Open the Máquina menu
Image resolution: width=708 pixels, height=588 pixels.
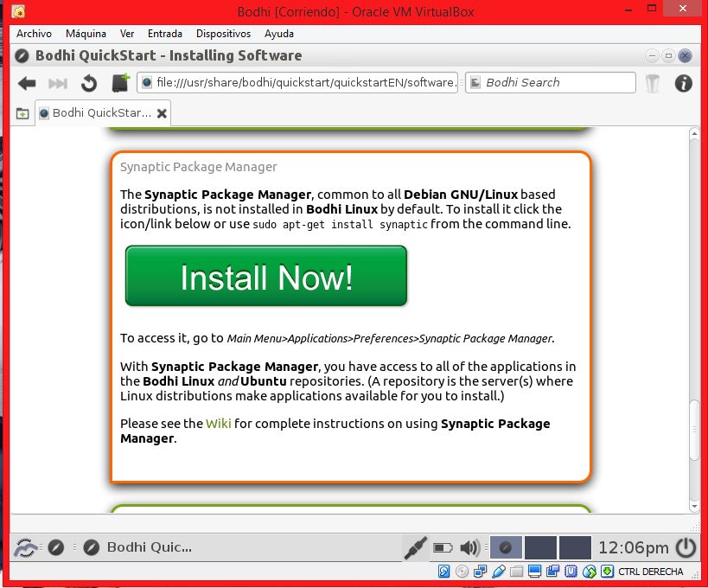(86, 34)
